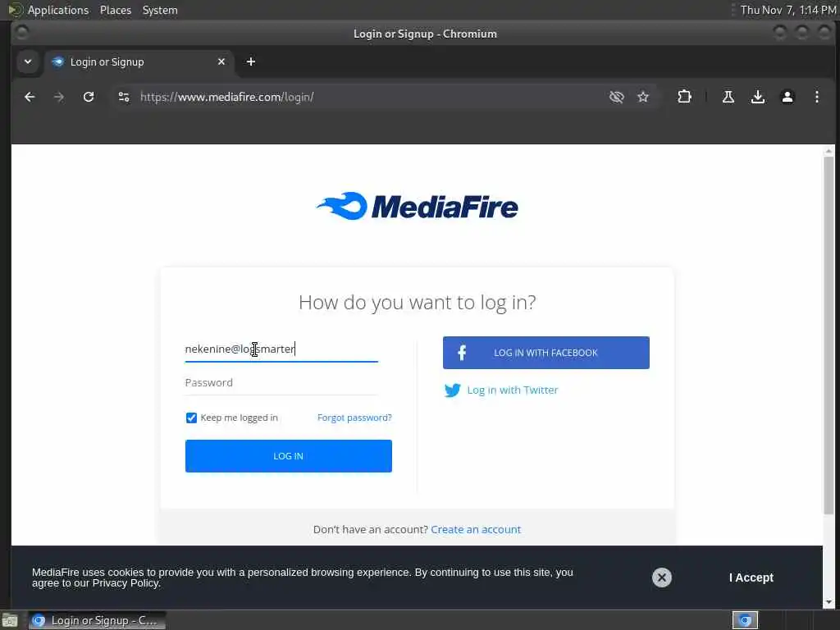Accept cookies with I Accept button
The height and width of the screenshot is (630, 840).
(751, 577)
